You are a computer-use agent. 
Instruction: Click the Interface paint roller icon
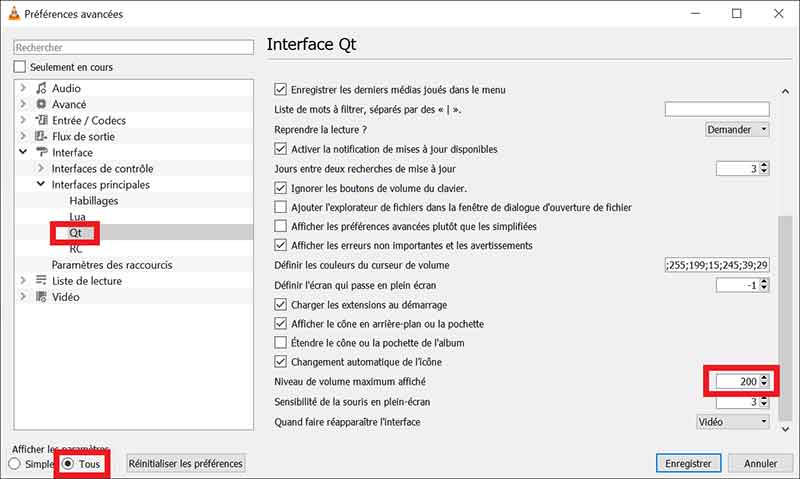[41, 153]
